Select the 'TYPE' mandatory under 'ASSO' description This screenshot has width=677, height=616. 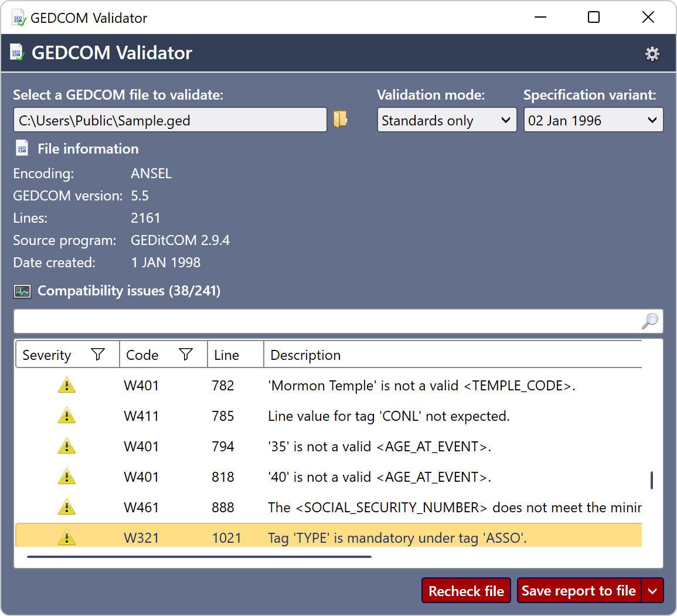[397, 537]
